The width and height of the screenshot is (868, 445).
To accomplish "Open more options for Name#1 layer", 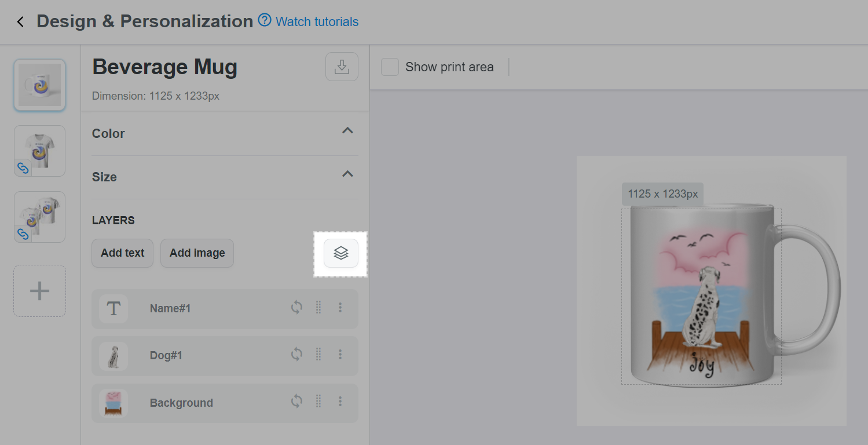I will coord(340,308).
